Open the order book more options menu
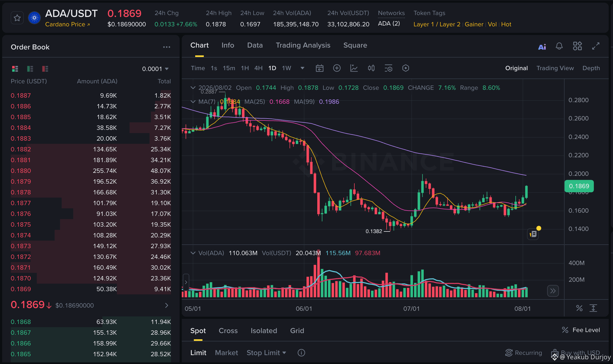The image size is (613, 364). [x=167, y=47]
